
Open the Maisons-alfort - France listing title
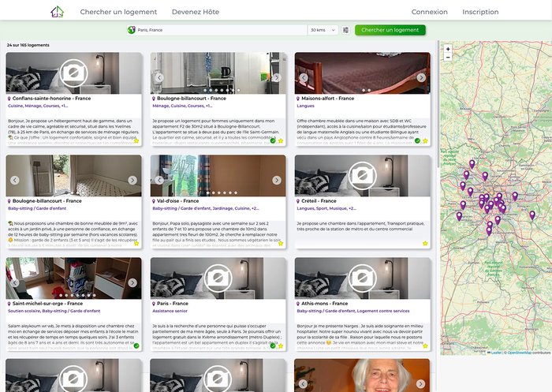tap(327, 99)
